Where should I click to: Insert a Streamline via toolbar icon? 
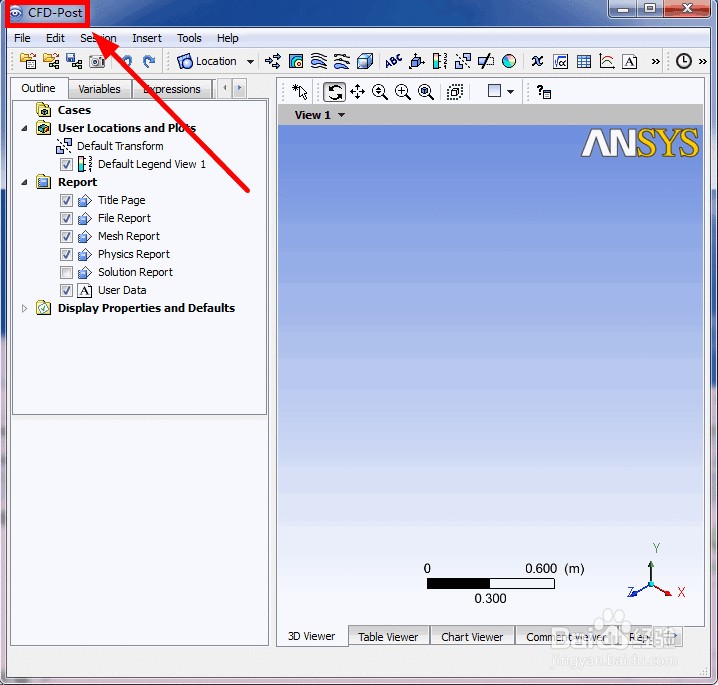tap(319, 61)
